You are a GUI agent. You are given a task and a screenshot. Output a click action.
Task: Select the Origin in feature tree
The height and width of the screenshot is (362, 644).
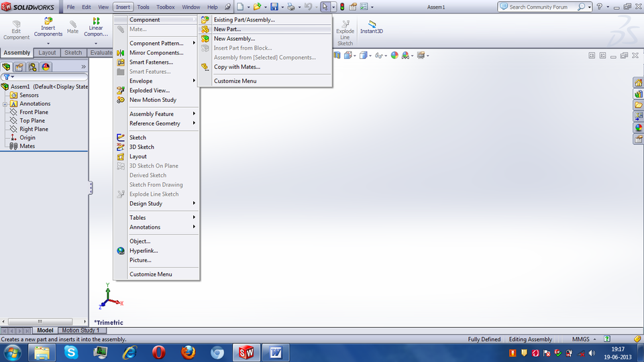(27, 137)
